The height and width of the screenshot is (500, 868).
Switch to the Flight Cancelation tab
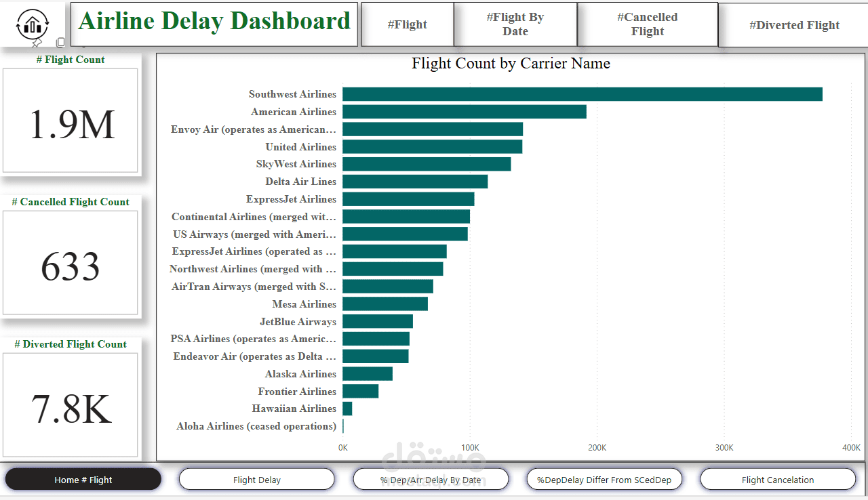pos(778,480)
